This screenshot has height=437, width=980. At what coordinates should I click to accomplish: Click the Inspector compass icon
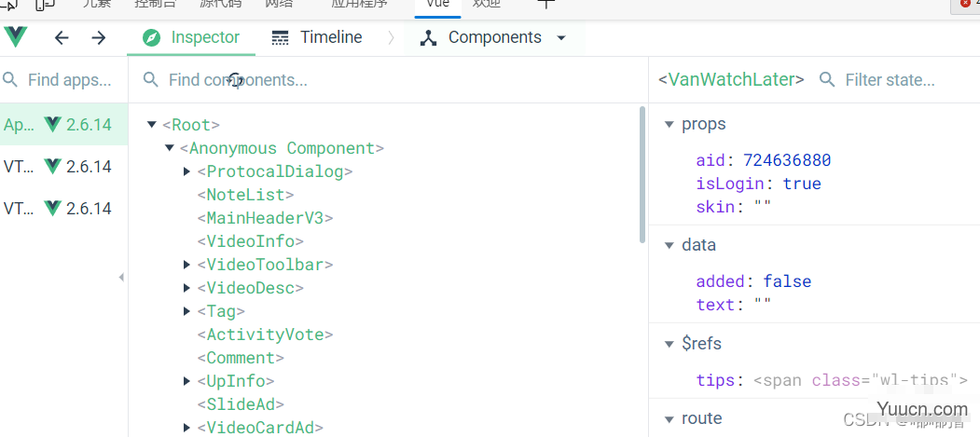tap(151, 37)
